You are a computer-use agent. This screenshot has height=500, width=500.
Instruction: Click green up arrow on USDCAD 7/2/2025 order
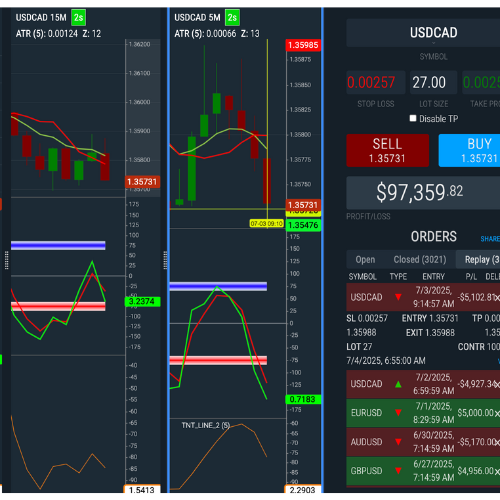398,384
